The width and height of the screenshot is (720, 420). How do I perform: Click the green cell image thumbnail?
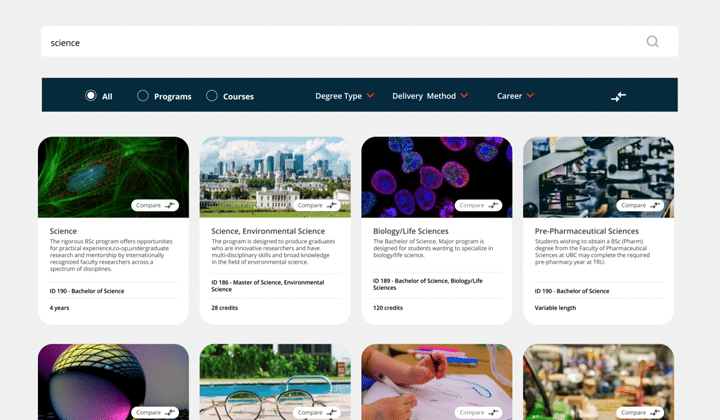coord(113,177)
